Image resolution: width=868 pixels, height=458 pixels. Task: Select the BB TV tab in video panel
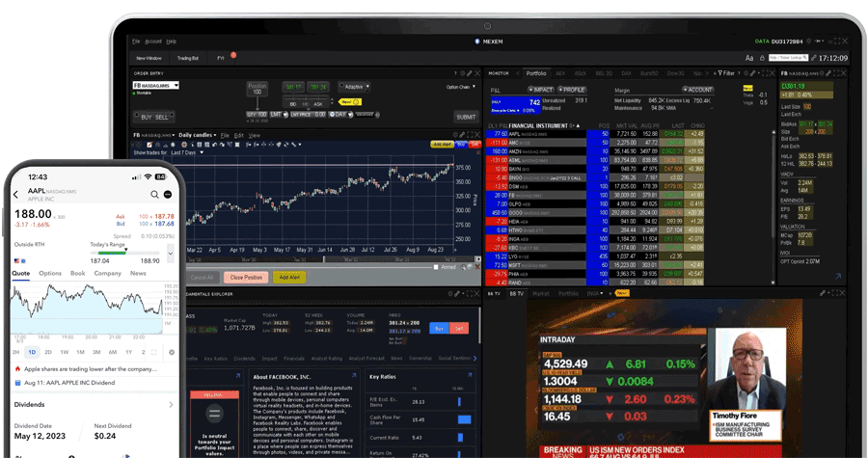[517, 294]
